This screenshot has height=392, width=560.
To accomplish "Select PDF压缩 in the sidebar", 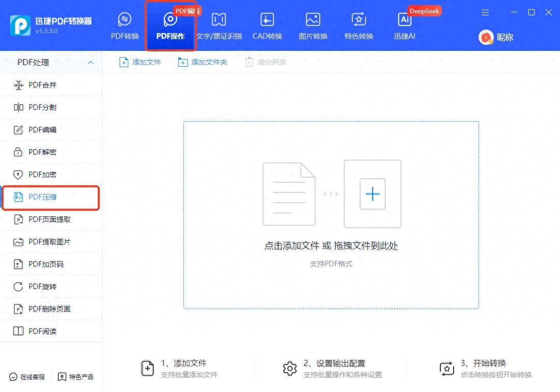I will click(42, 197).
